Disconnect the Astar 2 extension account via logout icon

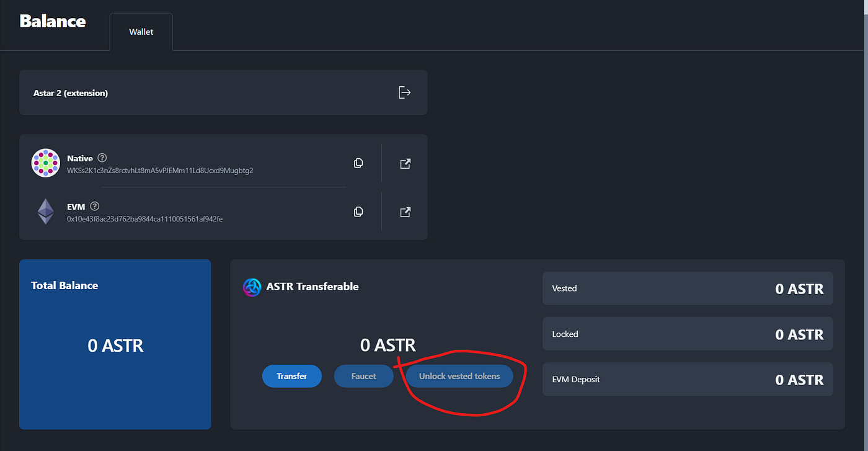pos(404,92)
